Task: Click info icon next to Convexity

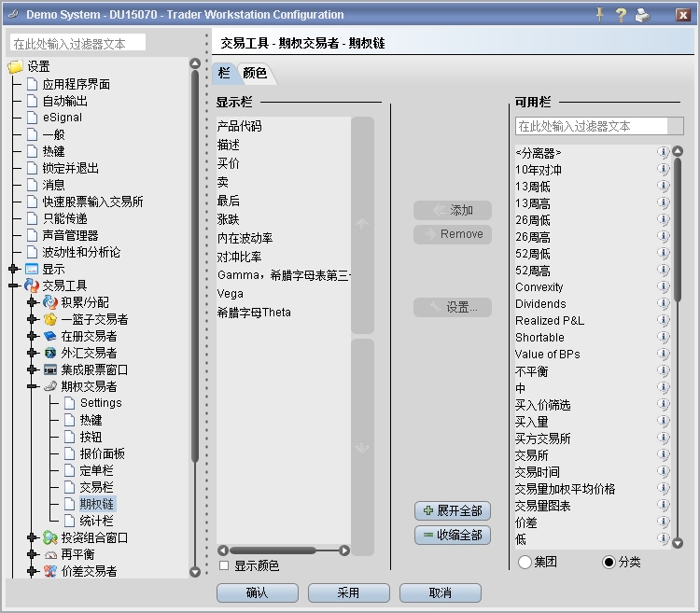Action: tap(664, 286)
